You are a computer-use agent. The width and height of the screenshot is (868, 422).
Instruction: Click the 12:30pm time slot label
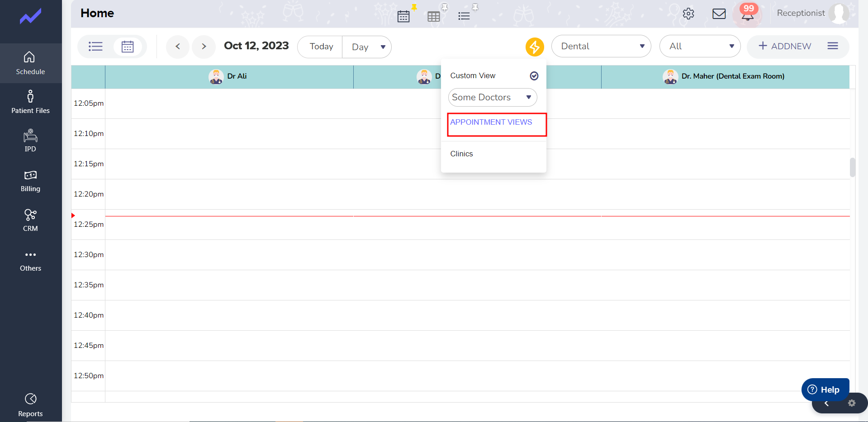click(x=89, y=254)
